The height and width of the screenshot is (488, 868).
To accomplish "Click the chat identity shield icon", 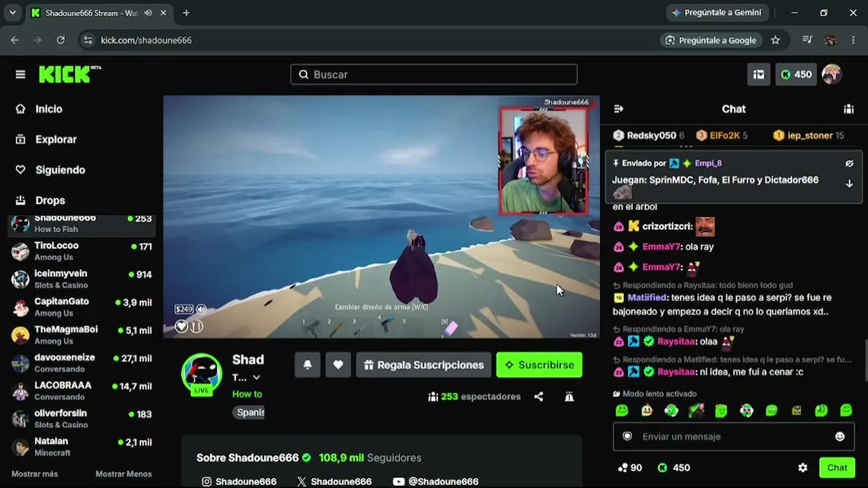I will pyautogui.click(x=627, y=436).
